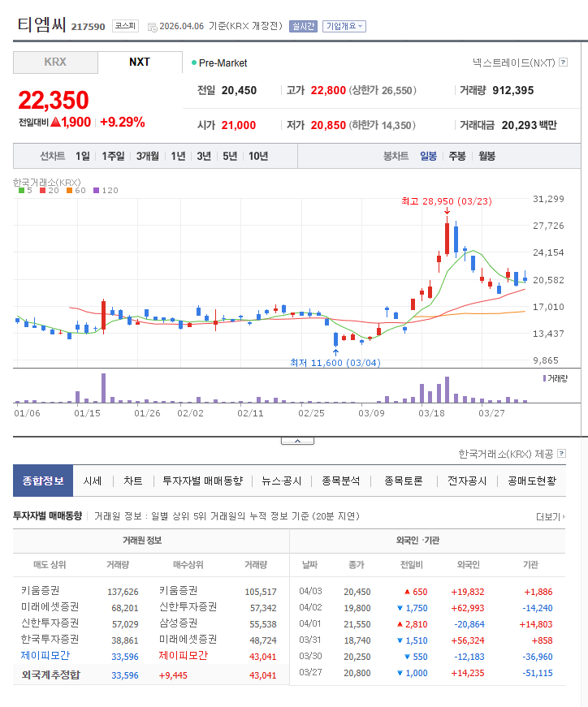Select 3년 line chart period
This screenshot has height=707, width=588.
tap(204, 156)
